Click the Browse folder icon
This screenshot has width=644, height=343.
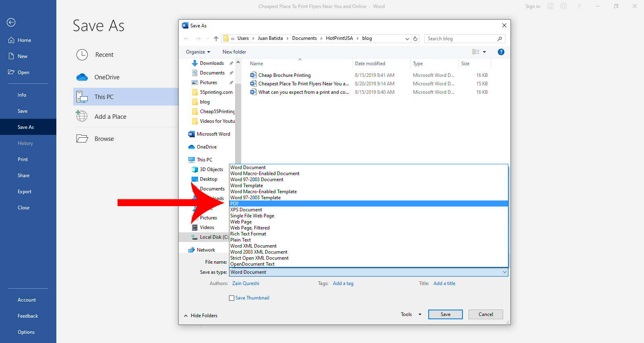pos(82,138)
